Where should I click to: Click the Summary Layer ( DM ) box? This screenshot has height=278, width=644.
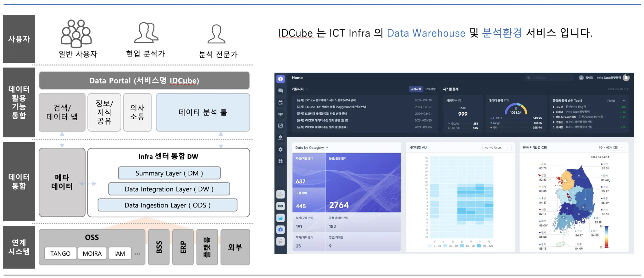(169, 173)
